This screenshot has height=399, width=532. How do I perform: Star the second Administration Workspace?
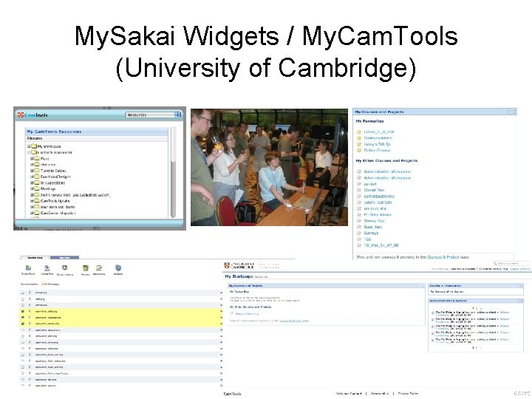[359, 178]
